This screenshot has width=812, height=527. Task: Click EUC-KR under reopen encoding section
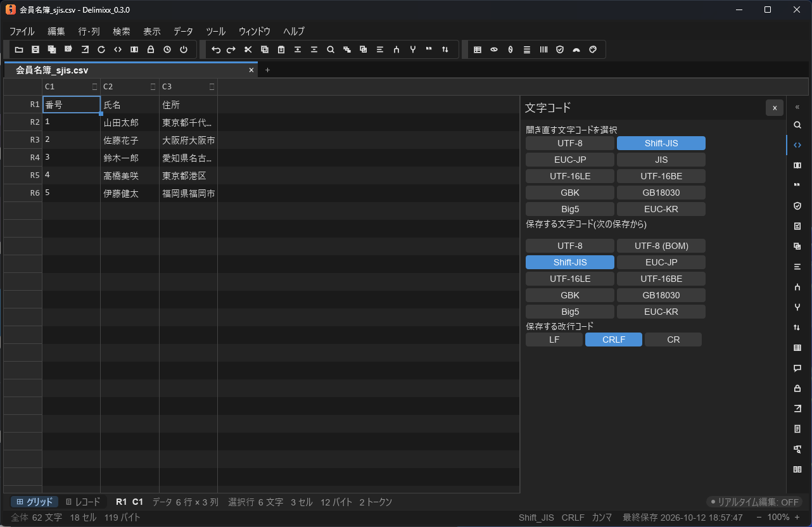tap(661, 209)
